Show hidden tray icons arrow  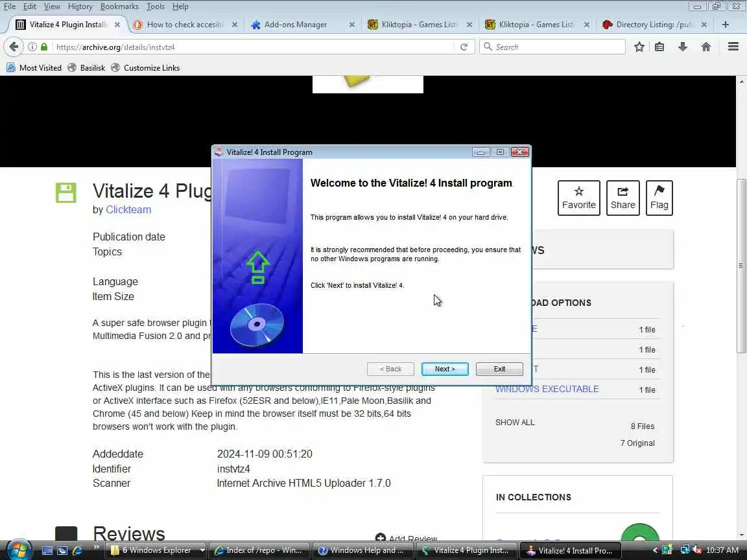(655, 550)
